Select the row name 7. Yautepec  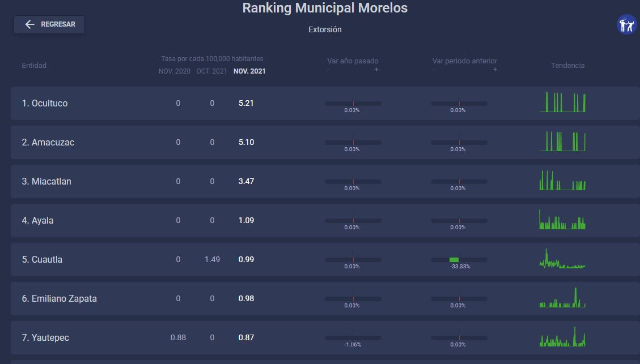pyautogui.click(x=45, y=338)
